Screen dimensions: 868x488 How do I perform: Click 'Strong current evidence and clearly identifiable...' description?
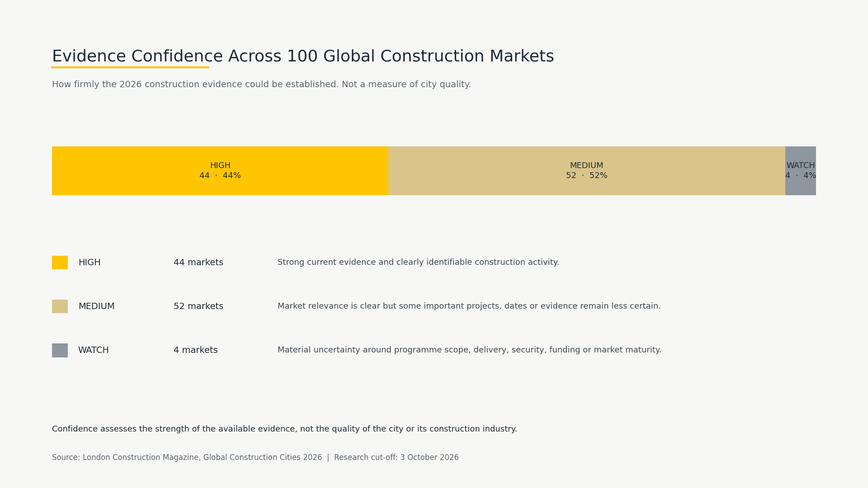point(418,263)
